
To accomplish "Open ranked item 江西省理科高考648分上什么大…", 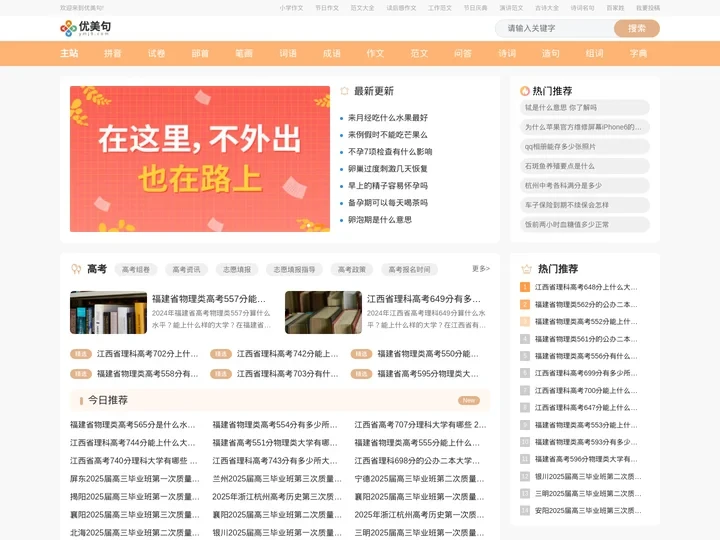I will click(x=586, y=287).
